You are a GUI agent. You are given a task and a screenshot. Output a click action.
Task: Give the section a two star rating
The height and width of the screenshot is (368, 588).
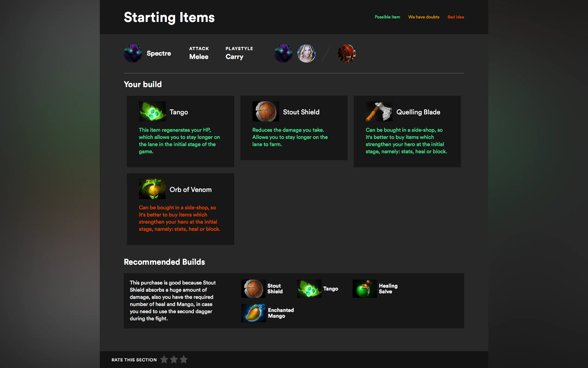174,359
